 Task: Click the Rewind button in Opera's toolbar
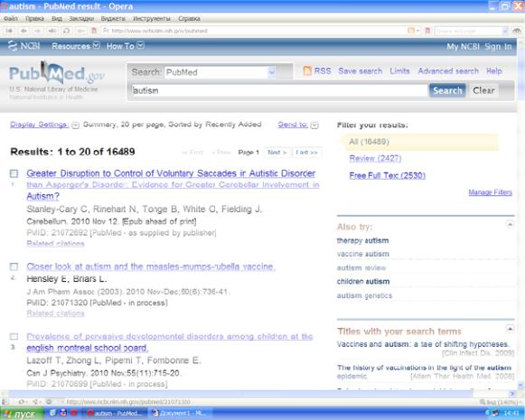pos(9,31)
